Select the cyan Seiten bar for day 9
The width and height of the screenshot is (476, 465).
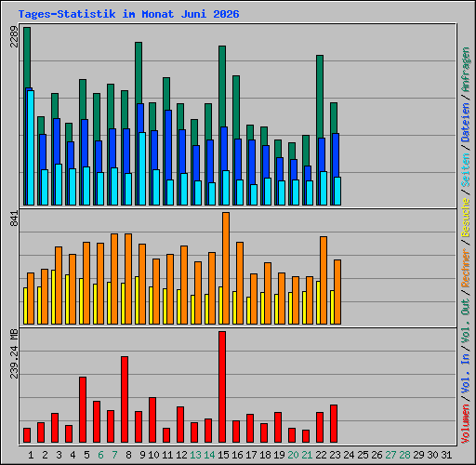tap(142, 169)
